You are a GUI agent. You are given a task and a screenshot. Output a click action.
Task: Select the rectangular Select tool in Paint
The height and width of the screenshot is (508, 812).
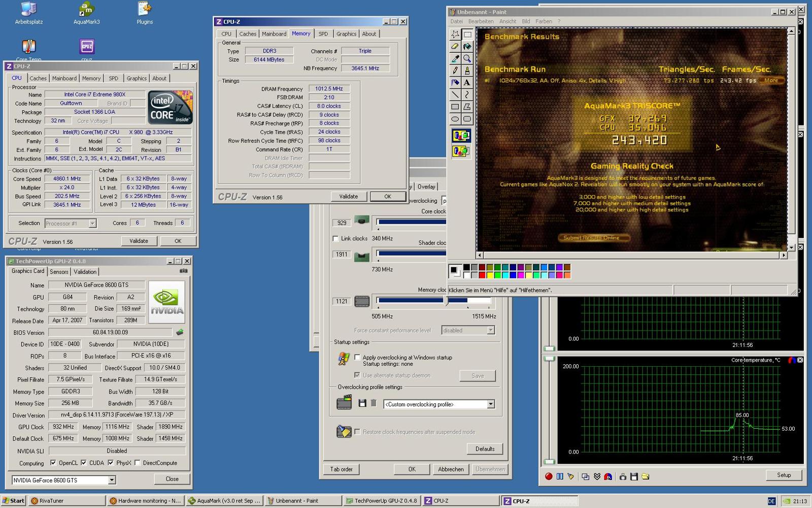coord(467,34)
